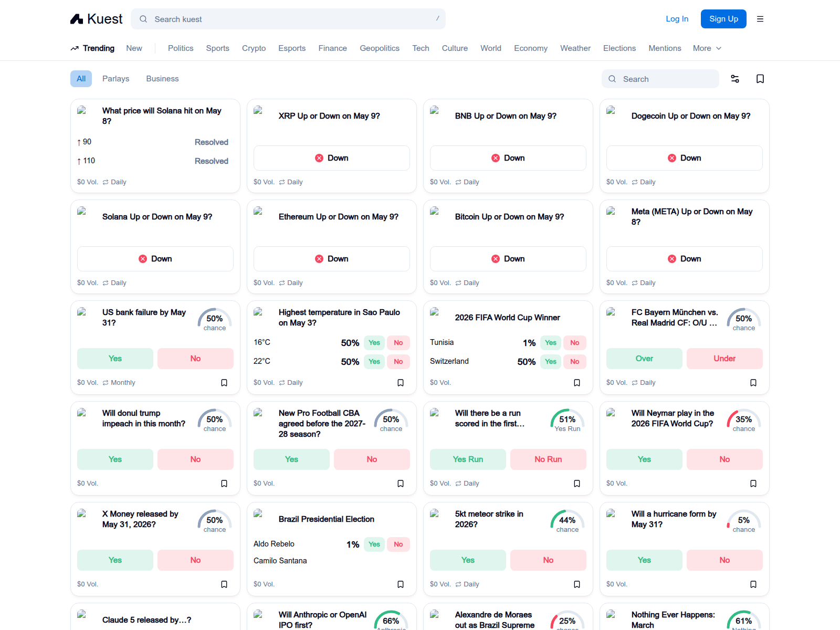Show bookmarked markets via top bookmark icon
Viewport: 840px width, 630px height.
pos(760,79)
